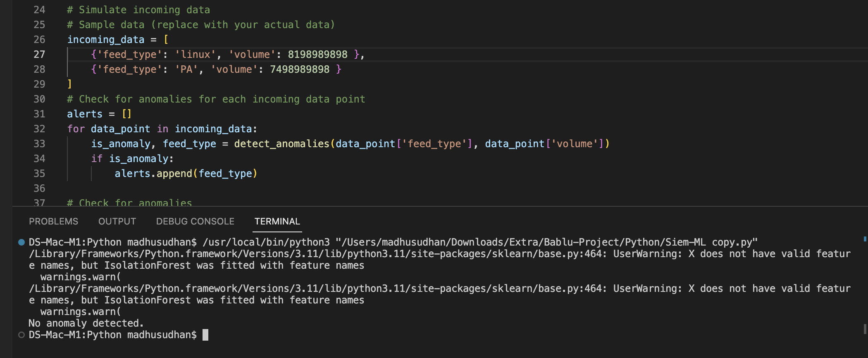
Task: Show the DEBUG CONSOLE tab
Action: click(x=195, y=222)
